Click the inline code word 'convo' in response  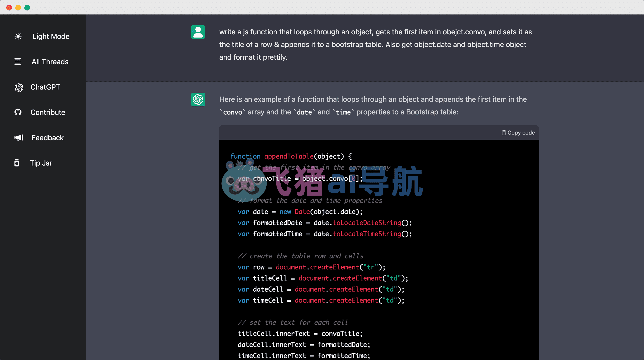coord(232,112)
